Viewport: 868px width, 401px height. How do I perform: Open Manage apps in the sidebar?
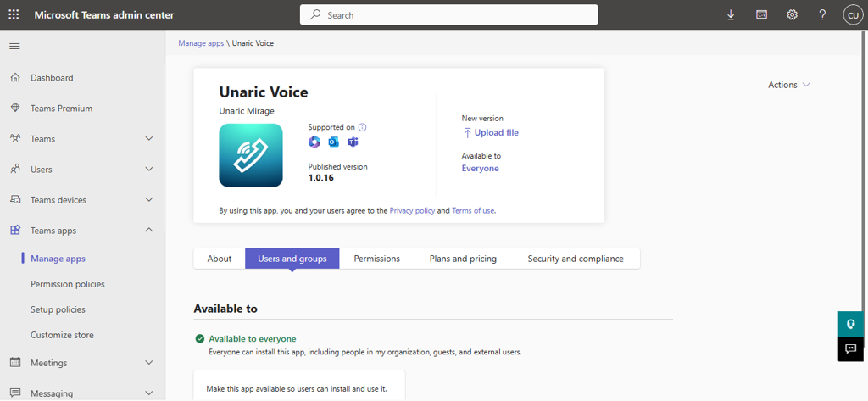click(x=58, y=259)
